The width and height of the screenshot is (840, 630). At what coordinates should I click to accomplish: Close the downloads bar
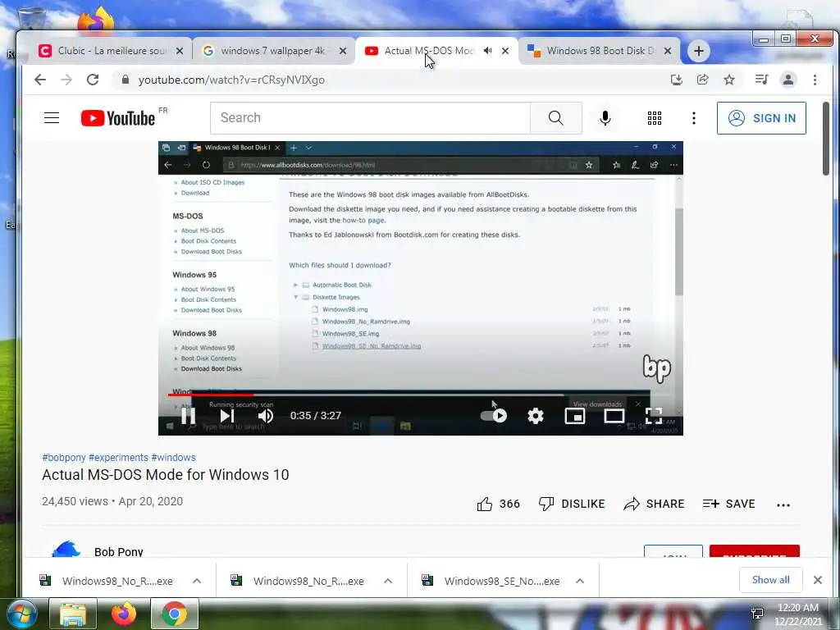coord(818,580)
